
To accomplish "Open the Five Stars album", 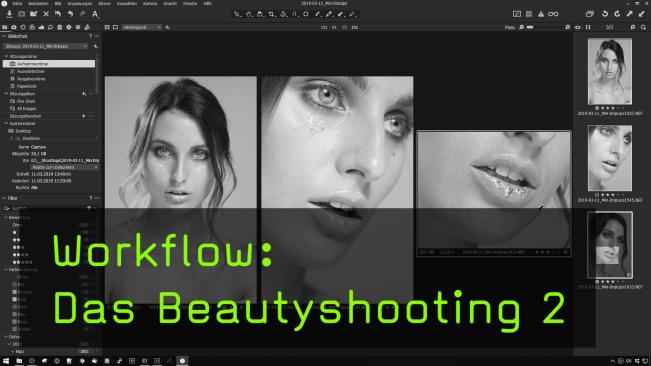I will pos(26,101).
